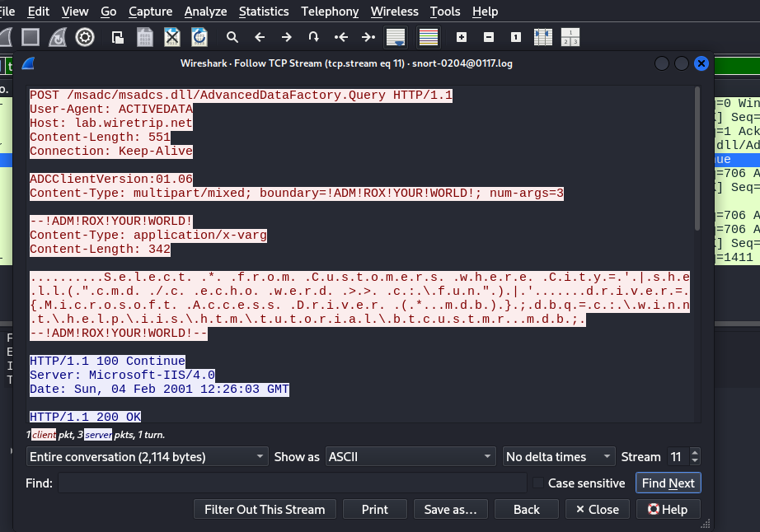Click the Host: lab.wiretrip.net line

[x=111, y=123]
